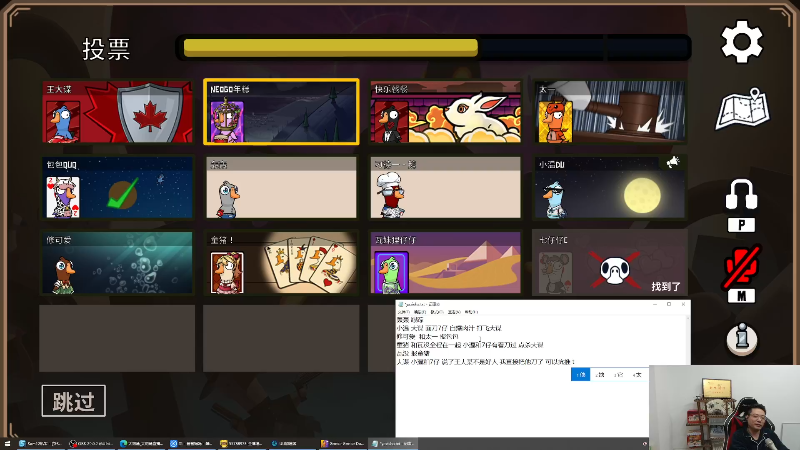Open the fourth menu in Notepad window
The width and height of the screenshot is (800, 450).
(454, 312)
